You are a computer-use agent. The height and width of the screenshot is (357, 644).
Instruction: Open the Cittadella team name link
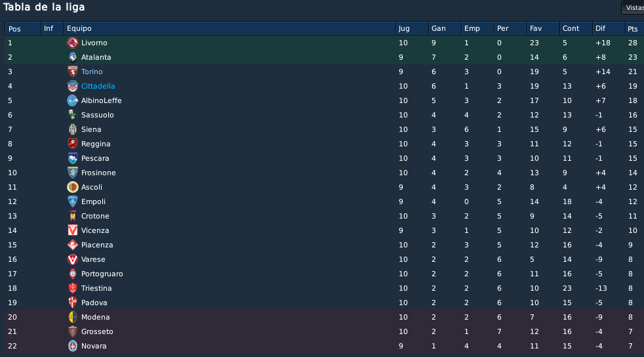[x=98, y=86]
